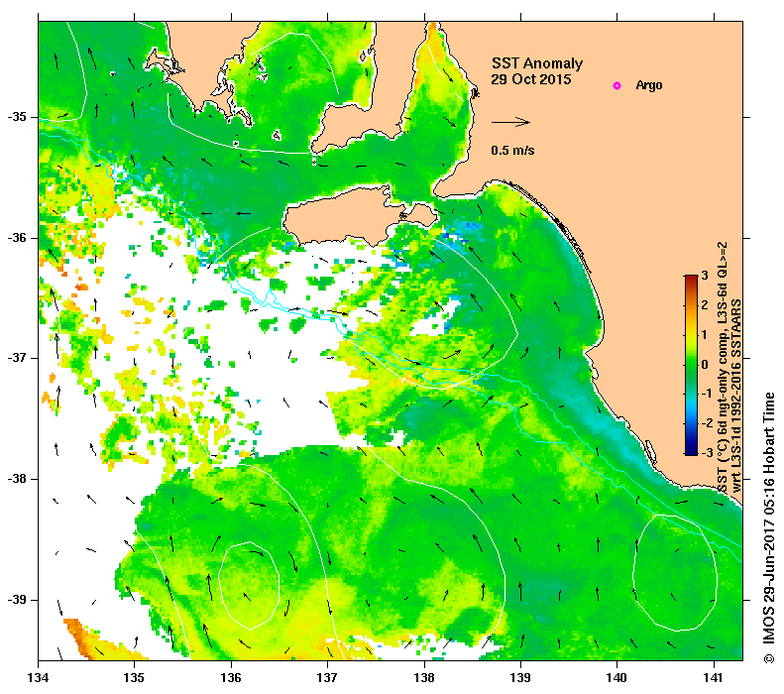Click the color bar tick label 3

pyautogui.click(x=705, y=276)
